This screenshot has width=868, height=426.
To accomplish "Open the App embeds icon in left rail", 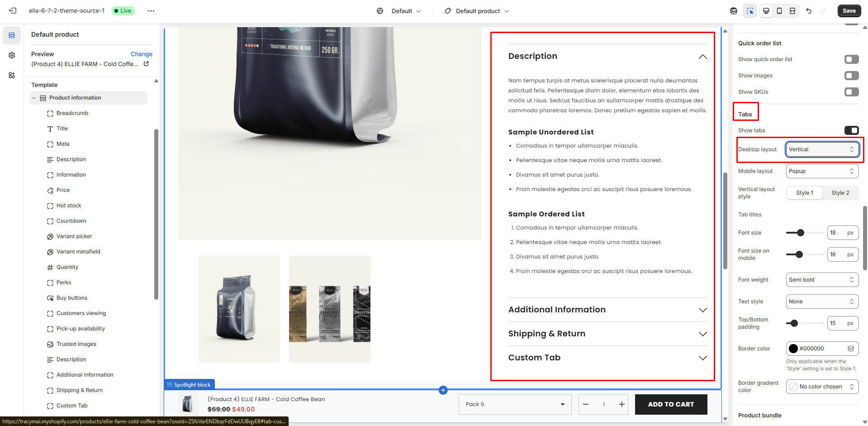I will click(x=12, y=75).
